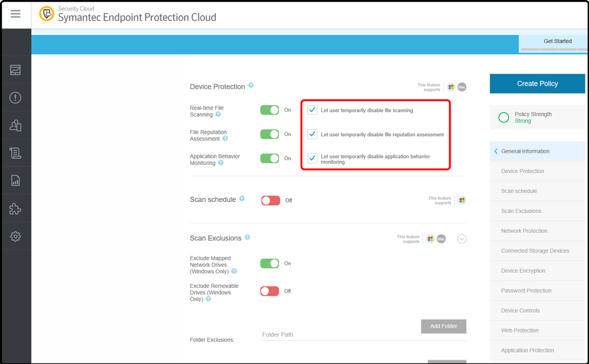The width and height of the screenshot is (589, 364).
Task: Open the reports document sidebar icon
Action: tap(15, 181)
